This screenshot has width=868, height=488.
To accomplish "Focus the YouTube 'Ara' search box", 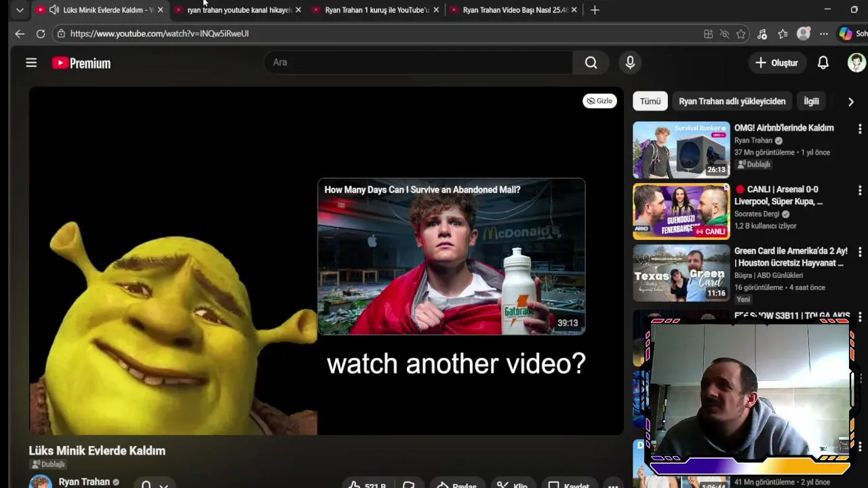I will click(x=418, y=62).
